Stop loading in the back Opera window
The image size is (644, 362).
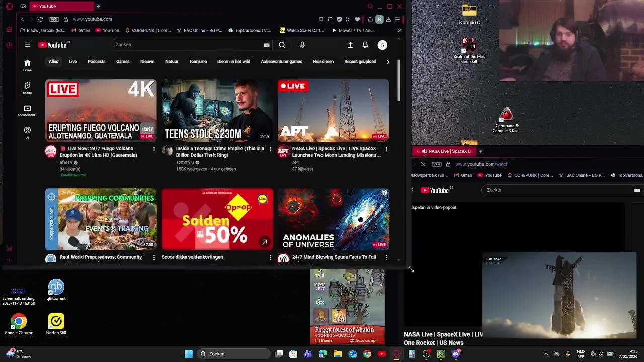(x=423, y=164)
